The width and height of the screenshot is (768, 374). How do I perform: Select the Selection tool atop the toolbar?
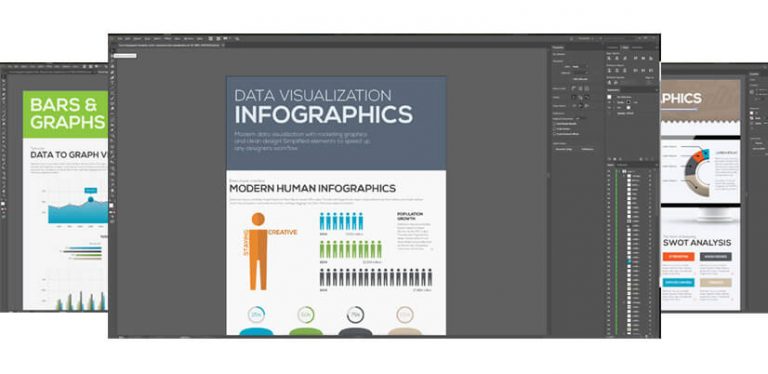[114, 50]
